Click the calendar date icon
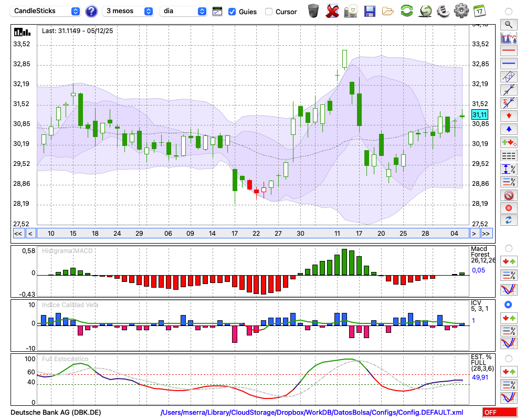This screenshot has height=420, width=525. [x=479, y=11]
